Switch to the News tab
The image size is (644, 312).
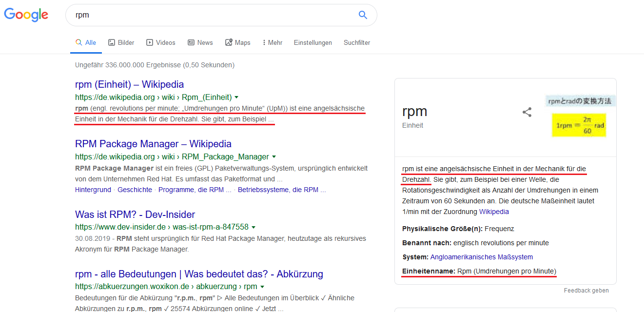200,43
